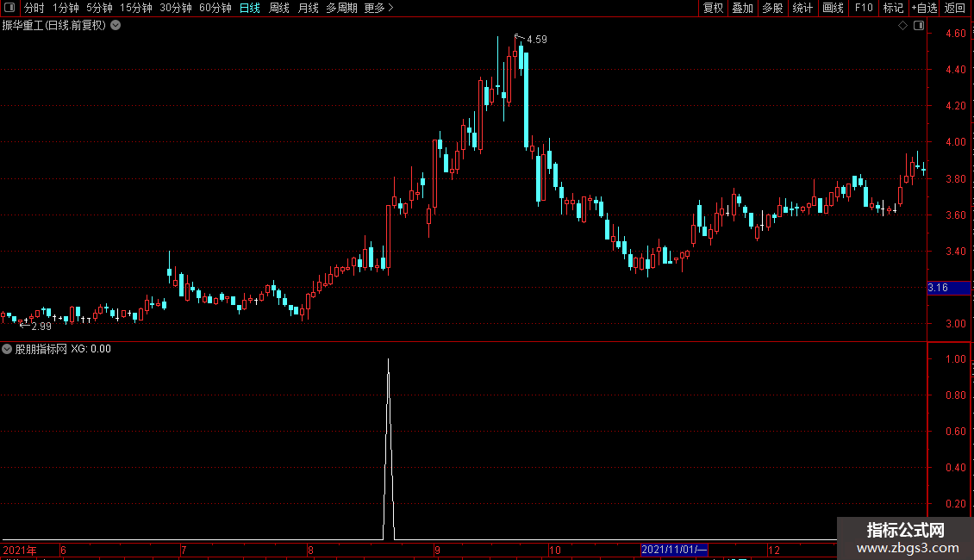Image resolution: width=974 pixels, height=560 pixels.
Task: Switch to 周线 weekly chart
Action: [279, 8]
